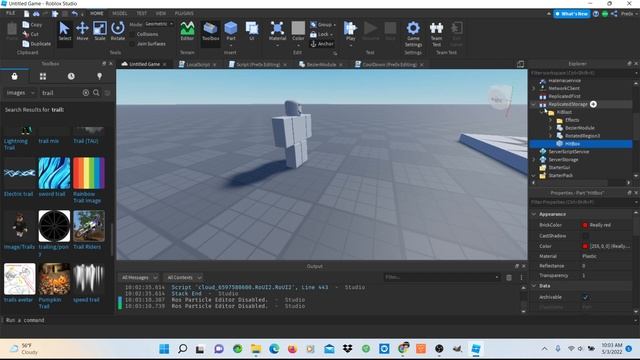The height and width of the screenshot is (360, 640).
Task: Open the All Messages filter dropdown
Action: click(x=139, y=278)
